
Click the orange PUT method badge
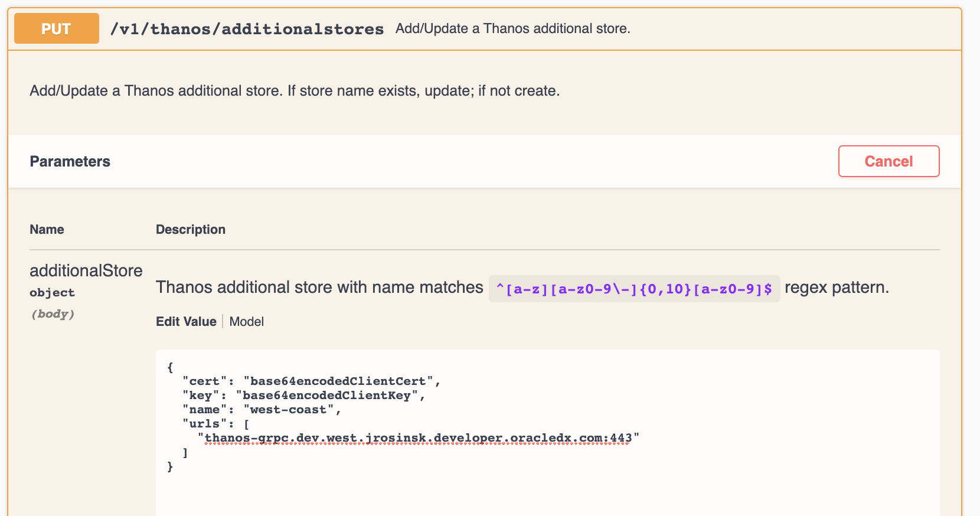tap(57, 29)
